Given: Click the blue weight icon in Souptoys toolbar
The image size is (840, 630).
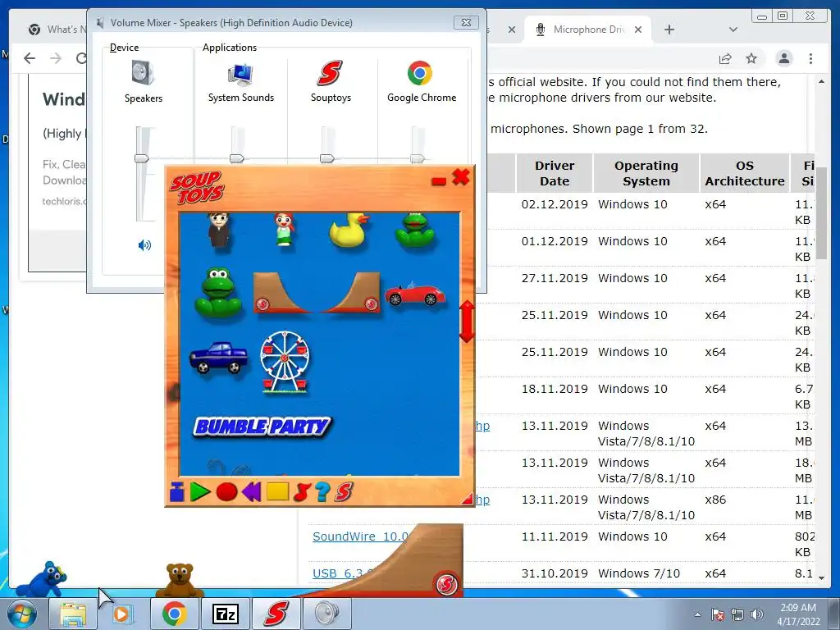Looking at the screenshot, I should coord(177,492).
